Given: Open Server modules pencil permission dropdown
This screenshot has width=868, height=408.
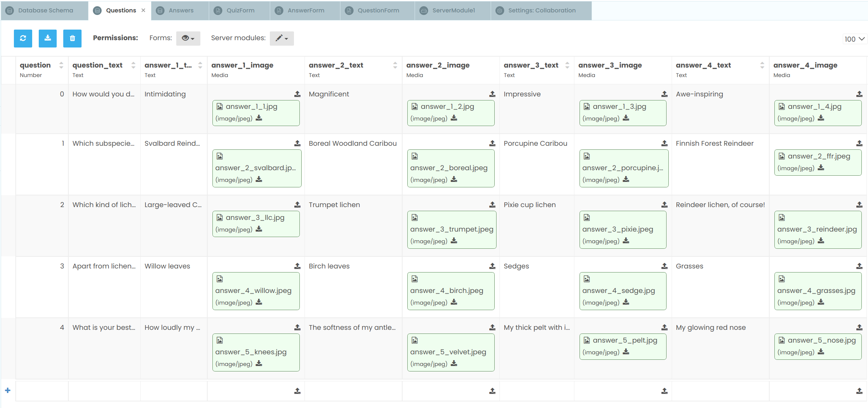Looking at the screenshot, I should point(282,38).
